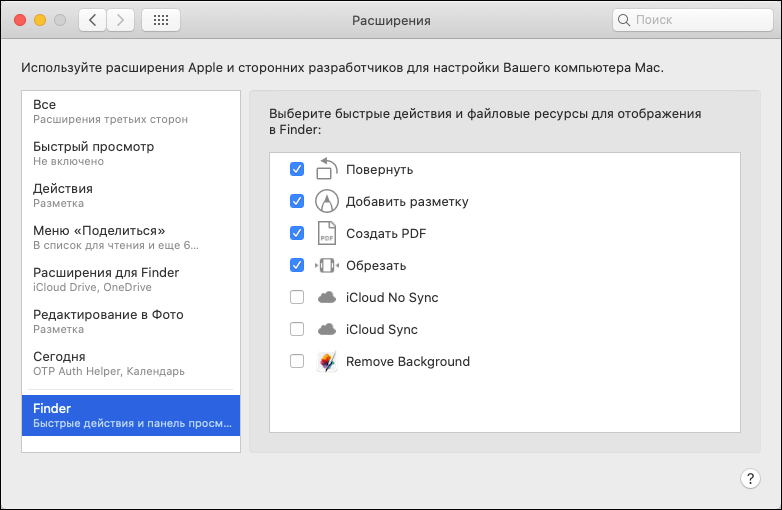The width and height of the screenshot is (782, 510).
Task: Open the Расширения для Finder category
Action: (x=131, y=279)
